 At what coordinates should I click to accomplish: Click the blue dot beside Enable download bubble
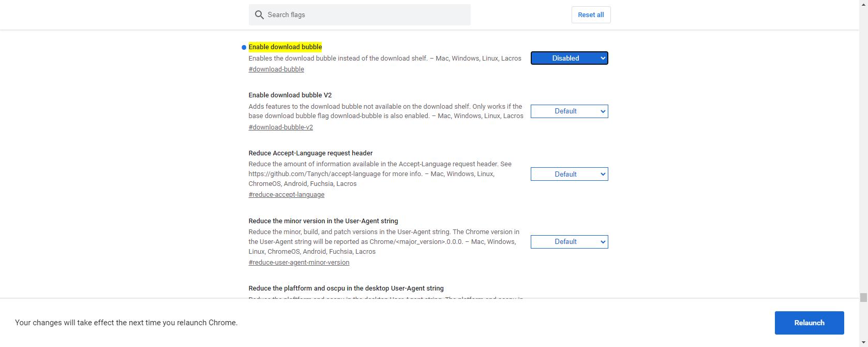point(244,48)
